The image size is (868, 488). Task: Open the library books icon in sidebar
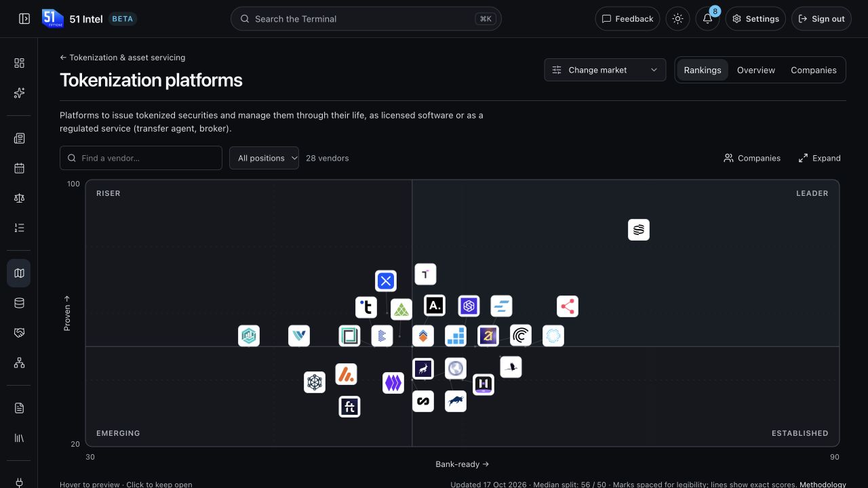pos(19,438)
